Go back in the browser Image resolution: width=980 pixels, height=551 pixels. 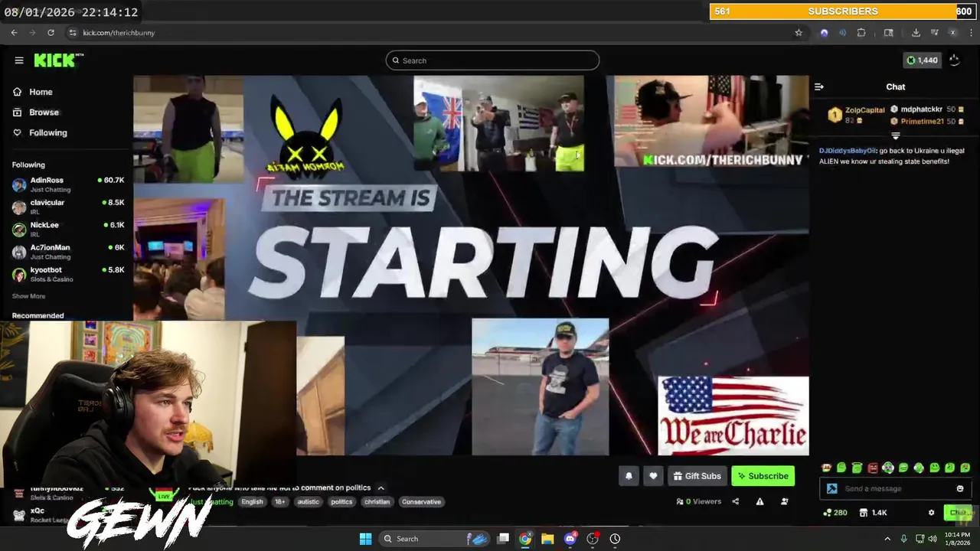coord(14,33)
